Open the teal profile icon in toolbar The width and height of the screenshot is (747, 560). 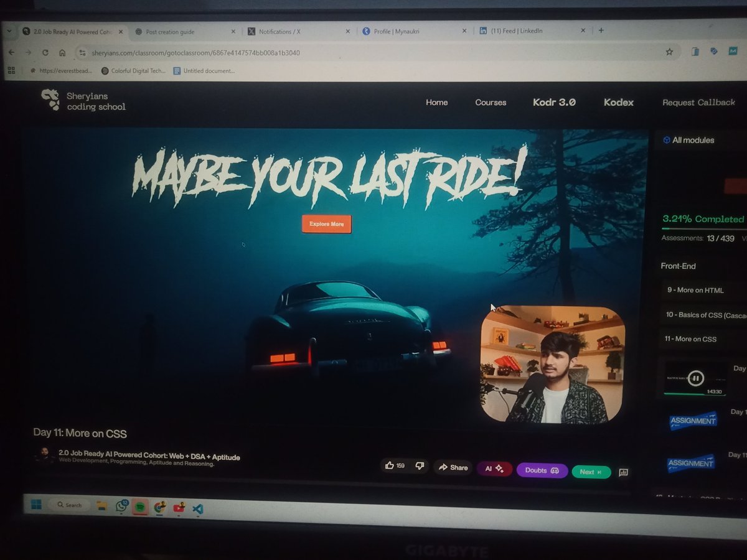pos(733,50)
